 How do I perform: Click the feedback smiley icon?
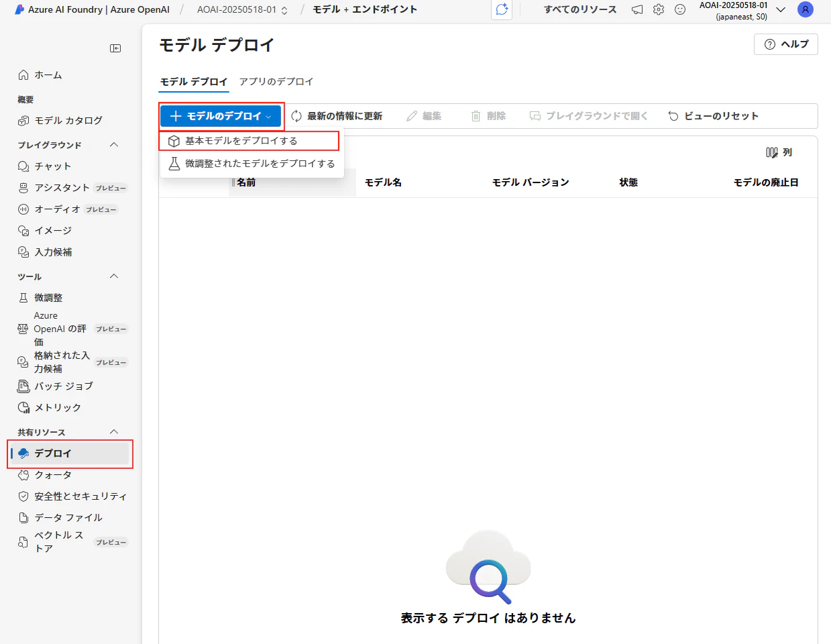click(x=680, y=9)
